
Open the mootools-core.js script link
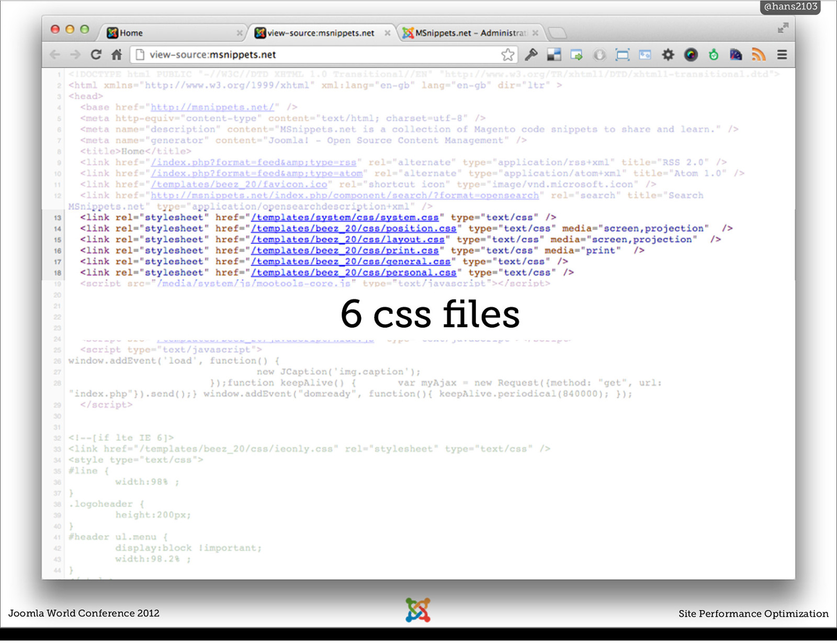click(254, 283)
